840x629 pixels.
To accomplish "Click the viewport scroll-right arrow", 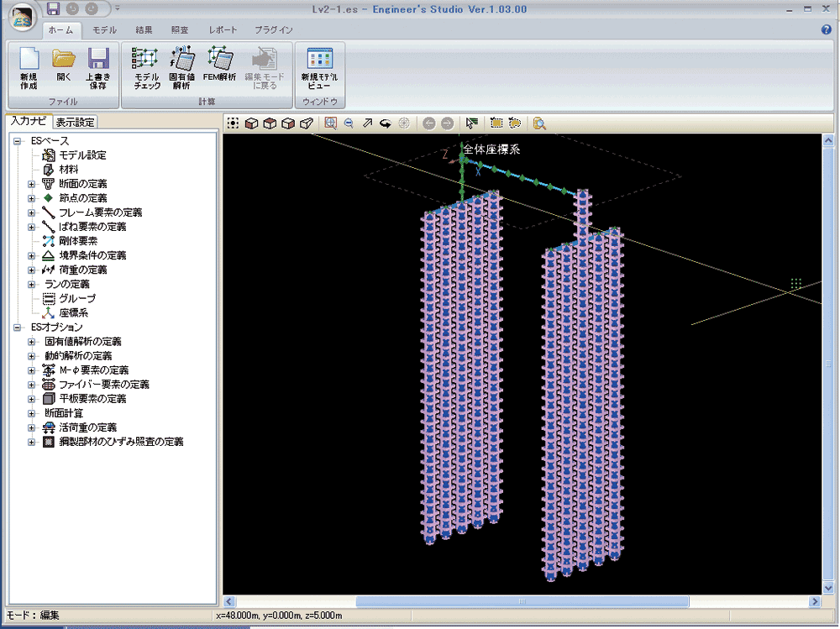I will coord(815,601).
